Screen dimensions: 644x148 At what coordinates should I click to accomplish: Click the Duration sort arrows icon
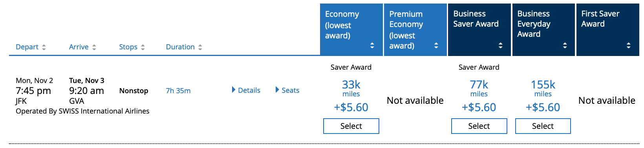[200, 47]
